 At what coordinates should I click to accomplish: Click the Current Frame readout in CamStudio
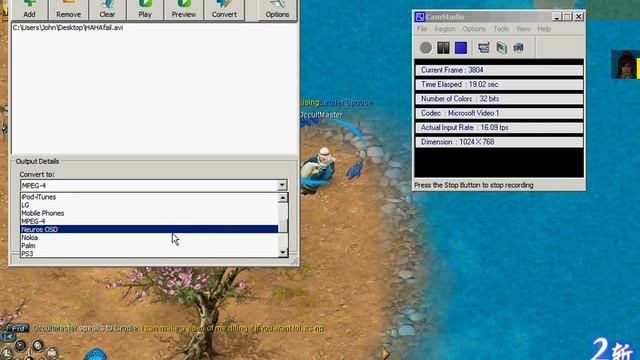coord(499,70)
